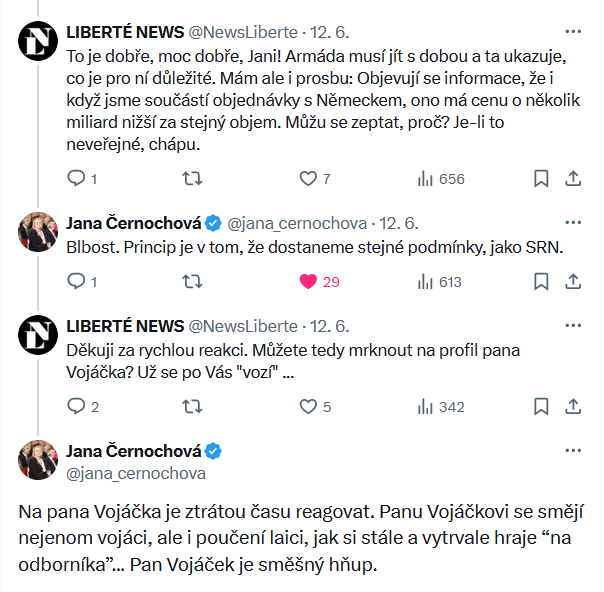This screenshot has width=604, height=592.
Task: Open more options on Jana Černochová's 'Blbost' reply
Action: coord(573,222)
